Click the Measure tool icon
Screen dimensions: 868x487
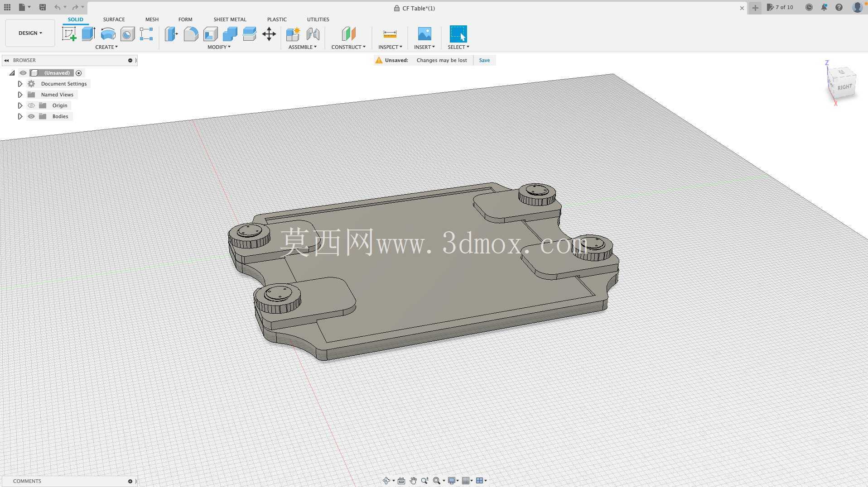pyautogui.click(x=390, y=34)
